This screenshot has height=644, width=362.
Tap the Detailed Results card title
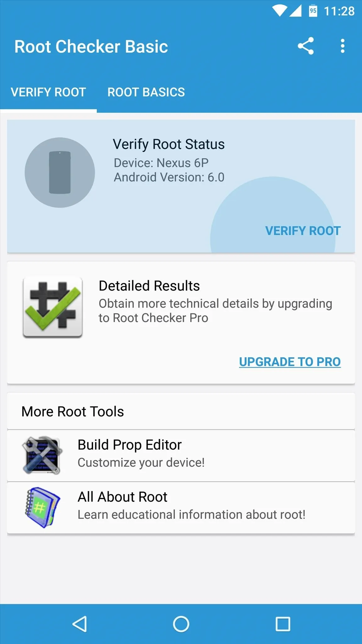click(x=149, y=286)
